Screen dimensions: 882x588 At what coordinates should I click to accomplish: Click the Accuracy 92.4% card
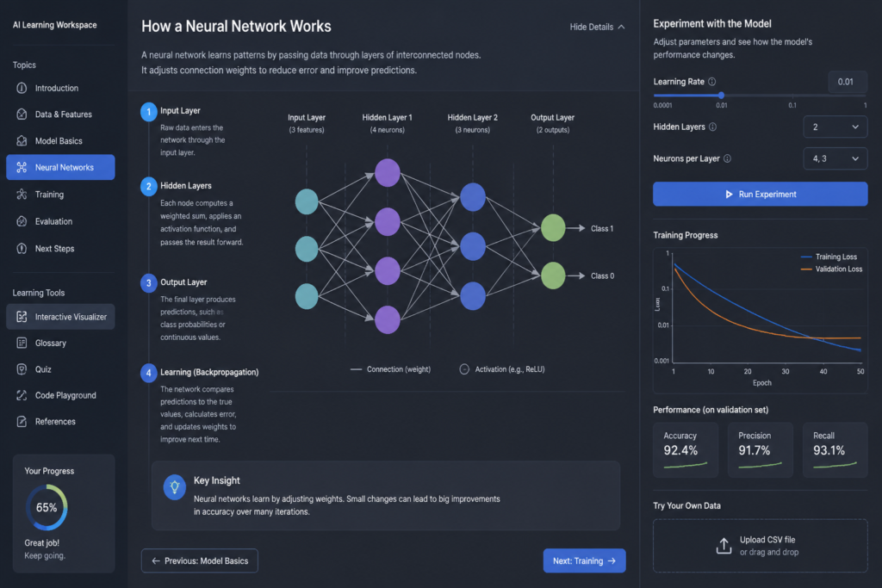point(686,449)
